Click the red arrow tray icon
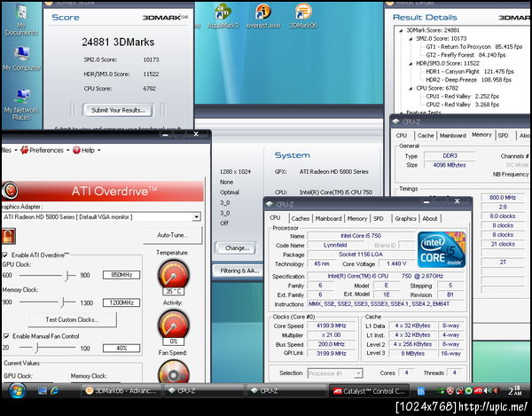 click(x=496, y=391)
